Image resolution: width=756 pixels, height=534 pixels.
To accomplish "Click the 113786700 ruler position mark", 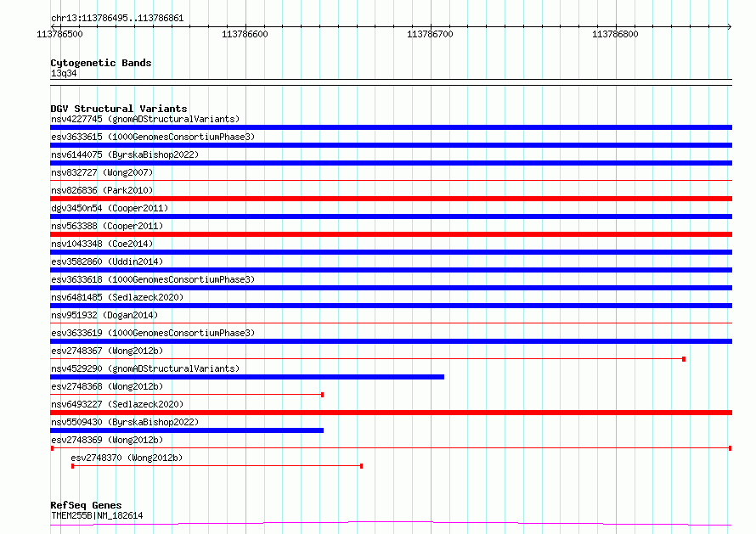I will click(x=430, y=34).
